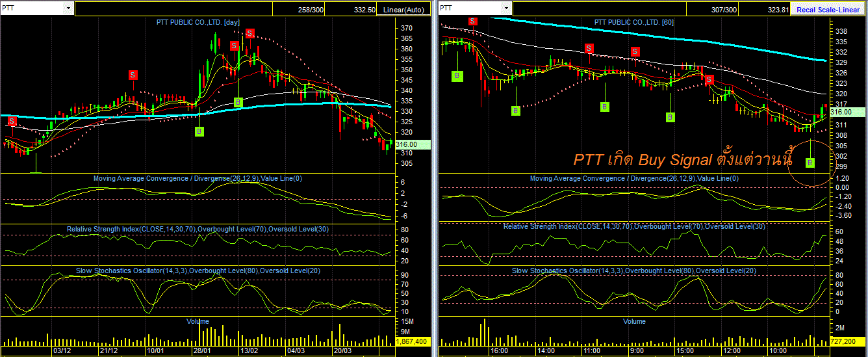Click the 9:00 time label on the 60-minute axis
Image resolution: width=868 pixels, height=357 pixels.
pyautogui.click(x=637, y=350)
